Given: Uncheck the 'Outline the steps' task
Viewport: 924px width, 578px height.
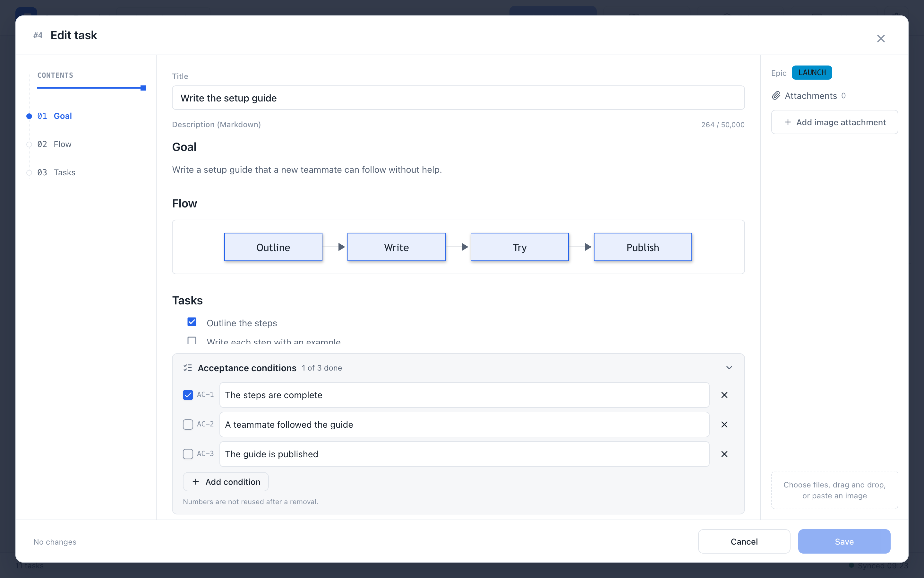Looking at the screenshot, I should (x=192, y=322).
